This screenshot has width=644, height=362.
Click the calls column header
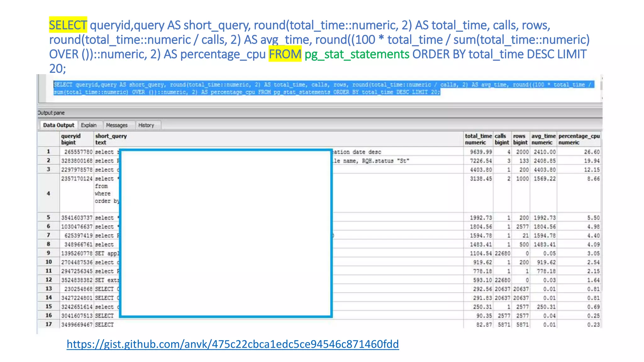click(x=502, y=139)
